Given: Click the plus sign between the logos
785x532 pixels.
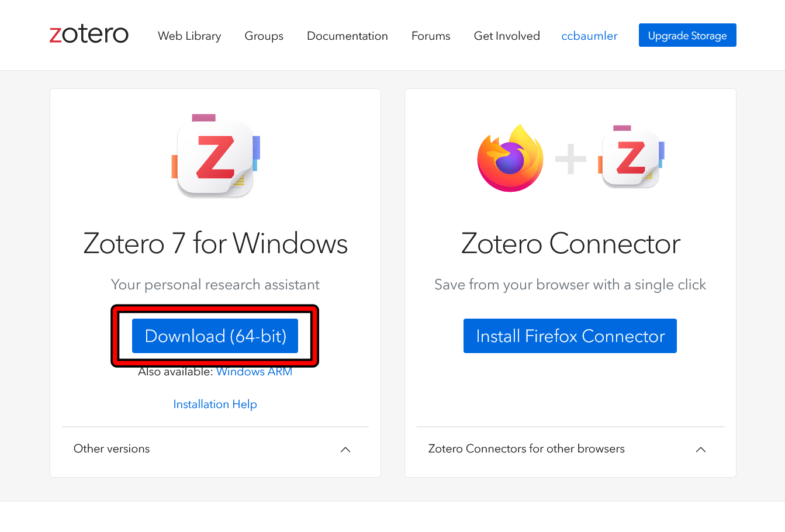Looking at the screenshot, I should [x=570, y=158].
